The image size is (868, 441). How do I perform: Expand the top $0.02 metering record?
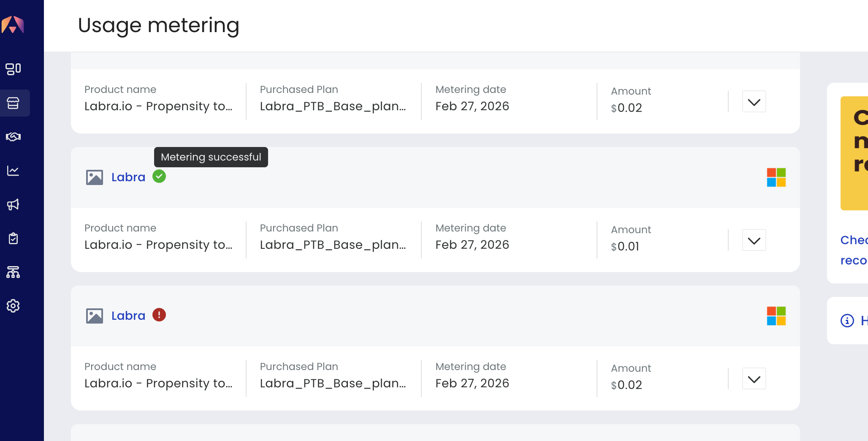click(754, 102)
